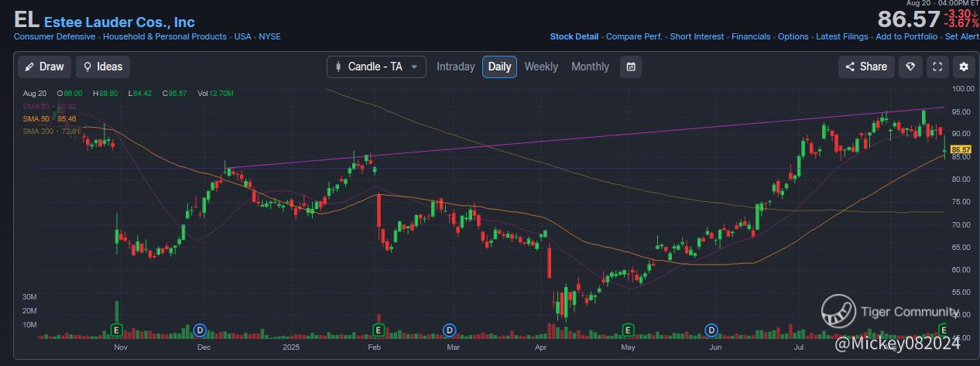The width and height of the screenshot is (980, 366).
Task: Click the June dividend D marker
Action: 711,330
